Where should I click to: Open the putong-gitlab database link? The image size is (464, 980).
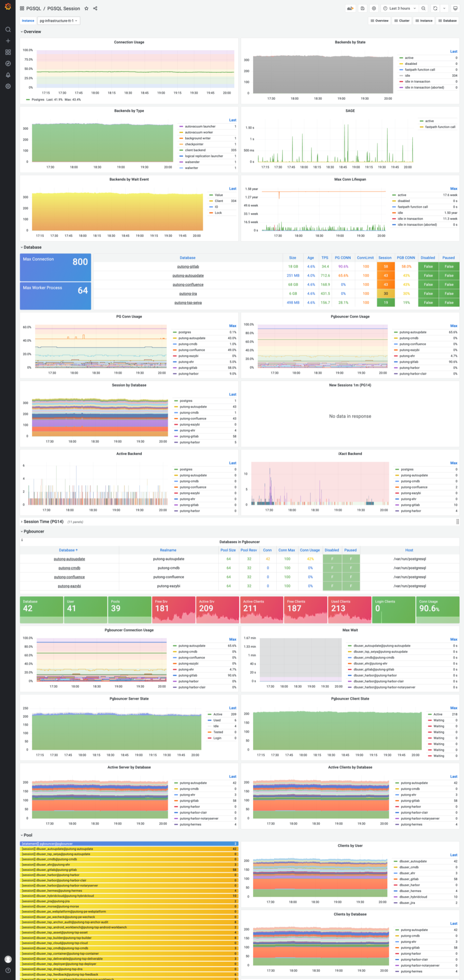(x=188, y=266)
